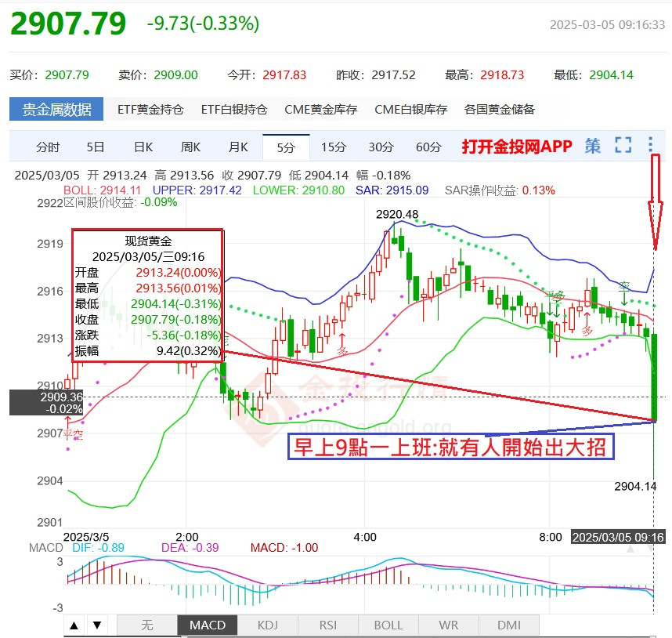Click the 2920.48 high price label
The height and width of the screenshot is (638, 672).
click(397, 214)
